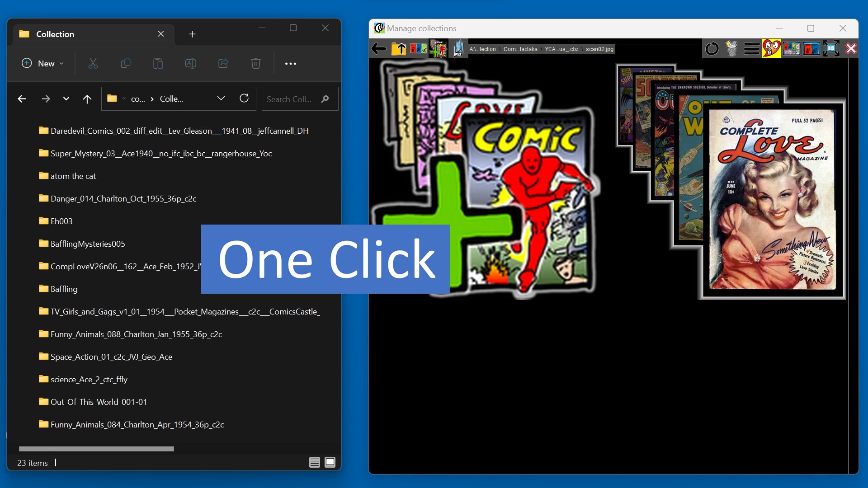This screenshot has width=868, height=488.
Task: Click the folder-up icon in comic toolbar
Action: [399, 48]
